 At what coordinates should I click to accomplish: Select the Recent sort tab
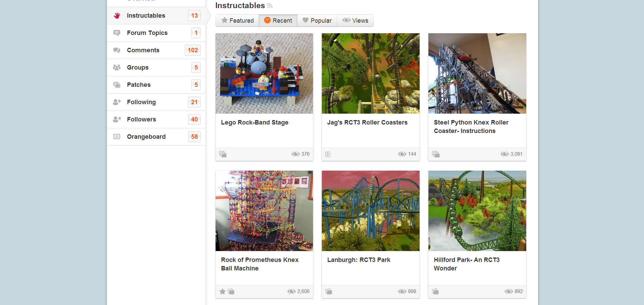click(278, 21)
